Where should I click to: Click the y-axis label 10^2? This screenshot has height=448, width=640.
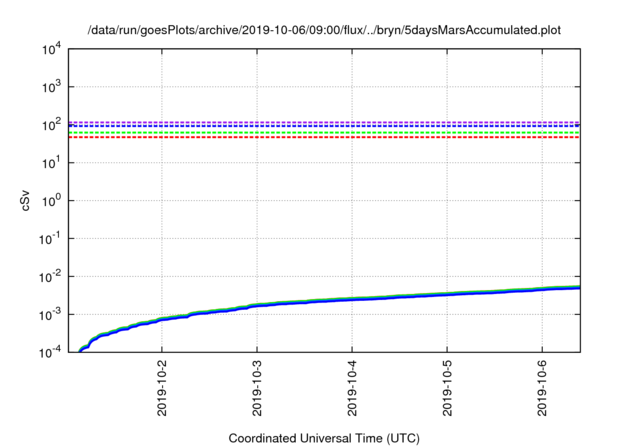pos(51,124)
